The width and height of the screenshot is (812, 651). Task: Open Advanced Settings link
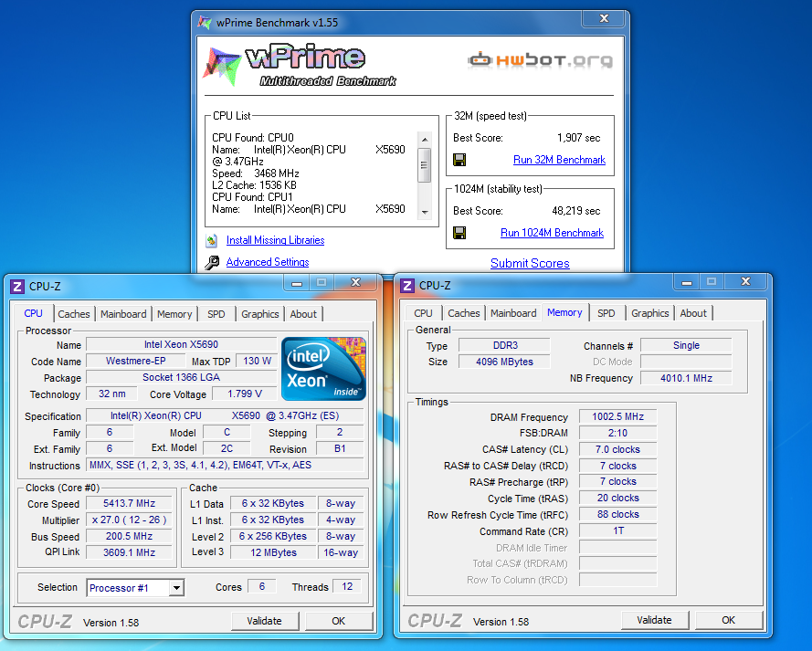coord(268,262)
